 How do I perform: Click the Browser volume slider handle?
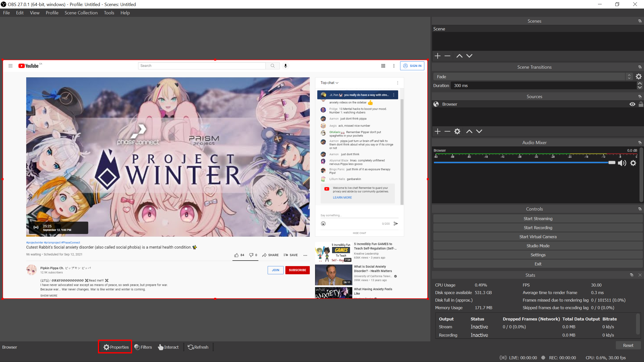[612, 163]
